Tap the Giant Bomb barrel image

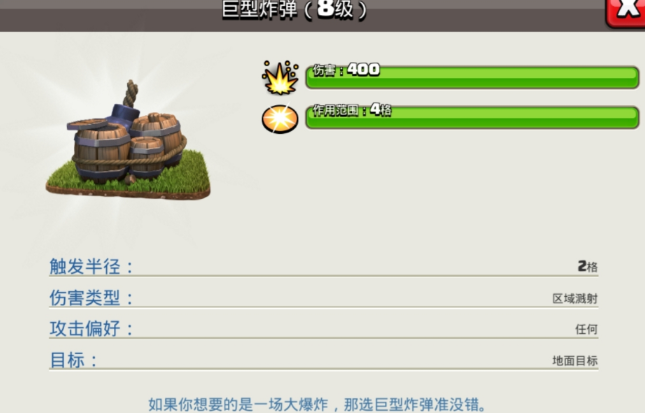128,140
